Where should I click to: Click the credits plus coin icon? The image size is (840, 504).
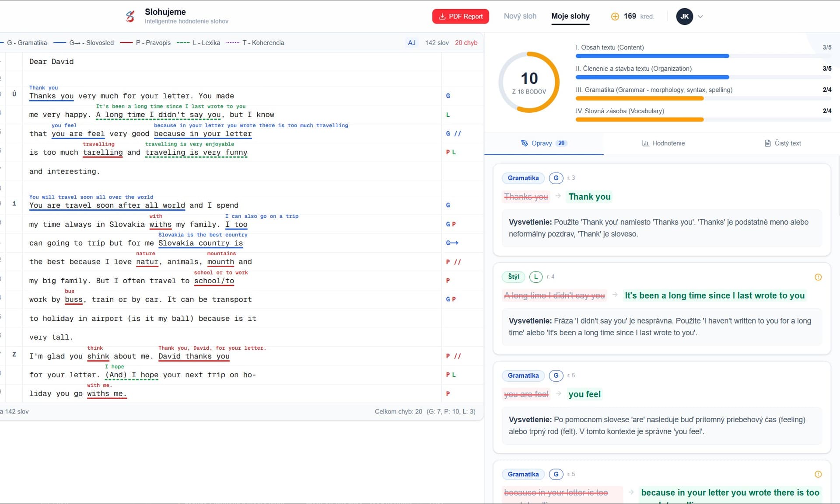click(615, 17)
